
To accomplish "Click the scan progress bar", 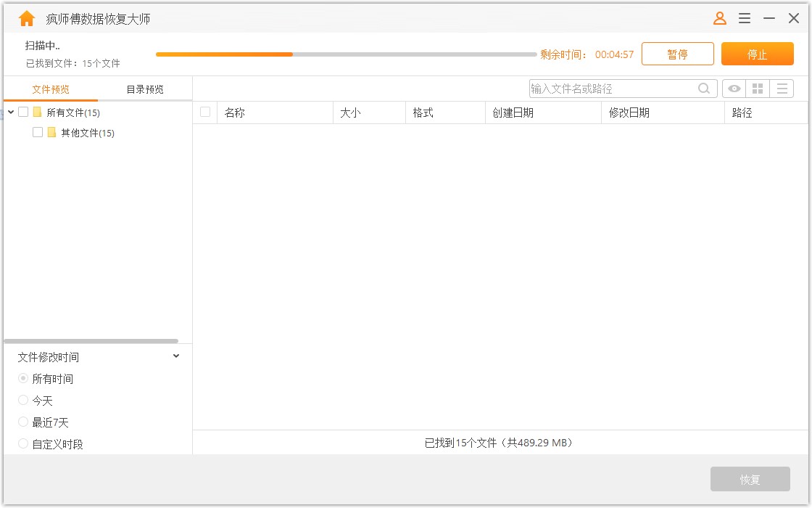I will click(346, 54).
